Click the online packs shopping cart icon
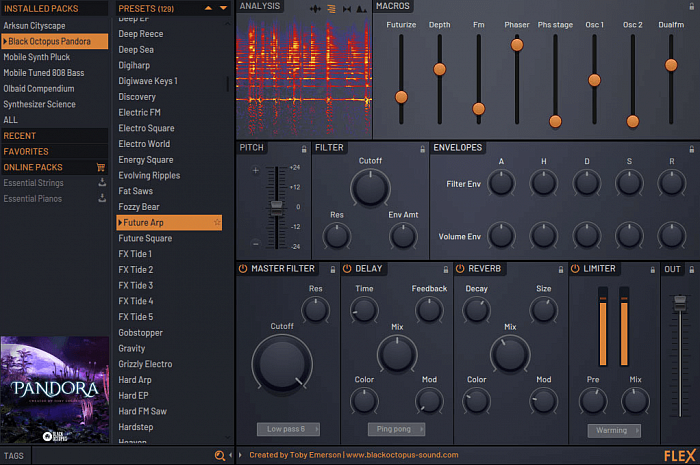The width and height of the screenshot is (700, 465). (101, 168)
